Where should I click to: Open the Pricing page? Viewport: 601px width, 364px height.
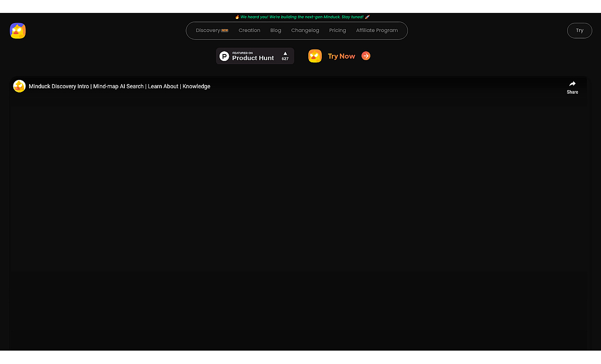click(x=337, y=30)
